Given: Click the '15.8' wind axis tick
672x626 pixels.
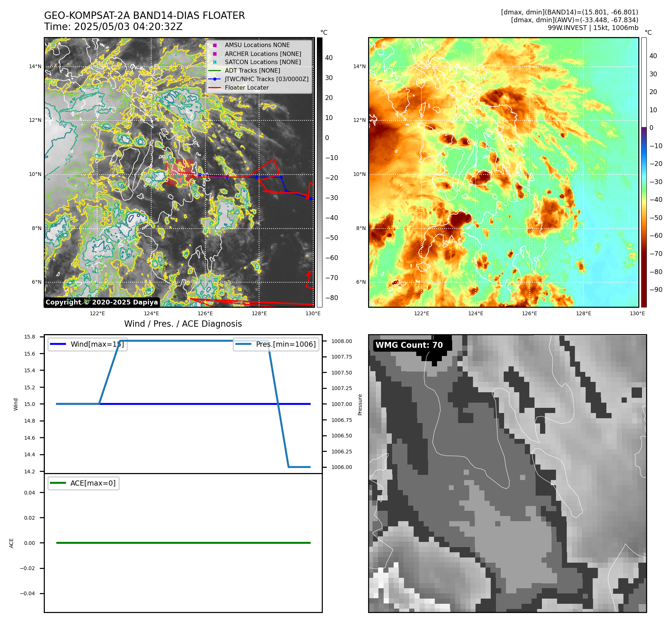Looking at the screenshot, I should (x=30, y=337).
